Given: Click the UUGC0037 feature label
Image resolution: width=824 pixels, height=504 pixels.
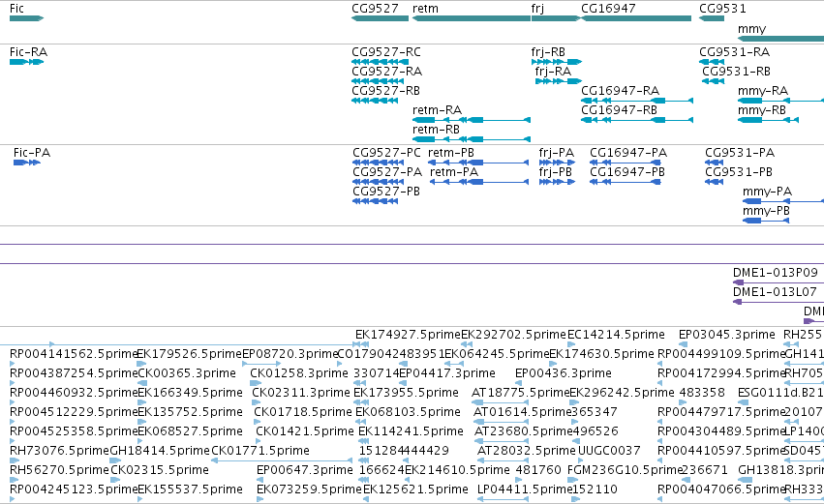Looking at the screenshot, I should (x=609, y=452).
